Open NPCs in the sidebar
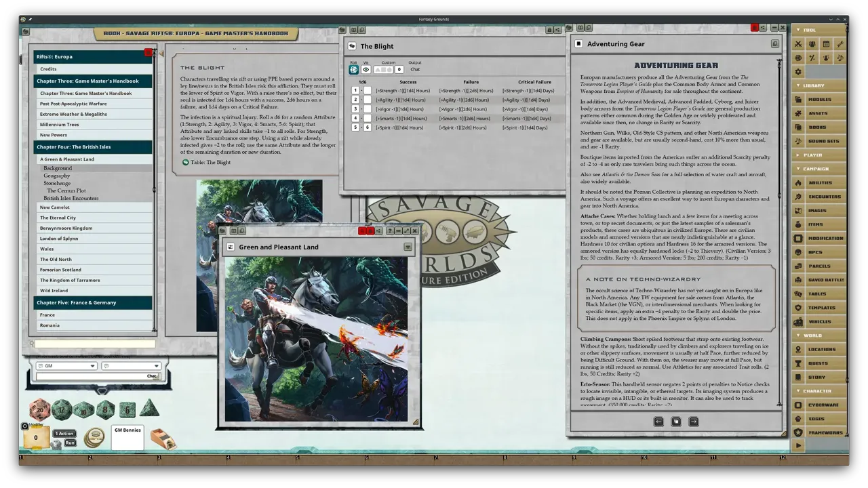868x488 pixels. [x=818, y=252]
